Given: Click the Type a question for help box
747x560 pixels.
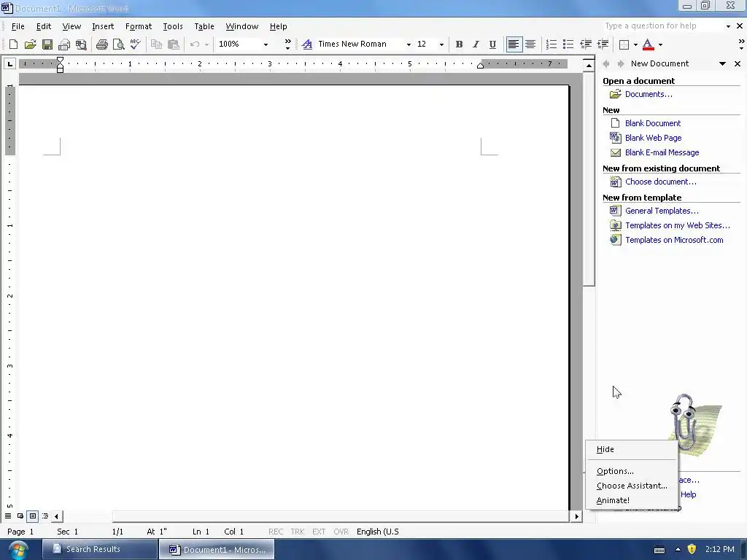Looking at the screenshot, I should [662, 26].
